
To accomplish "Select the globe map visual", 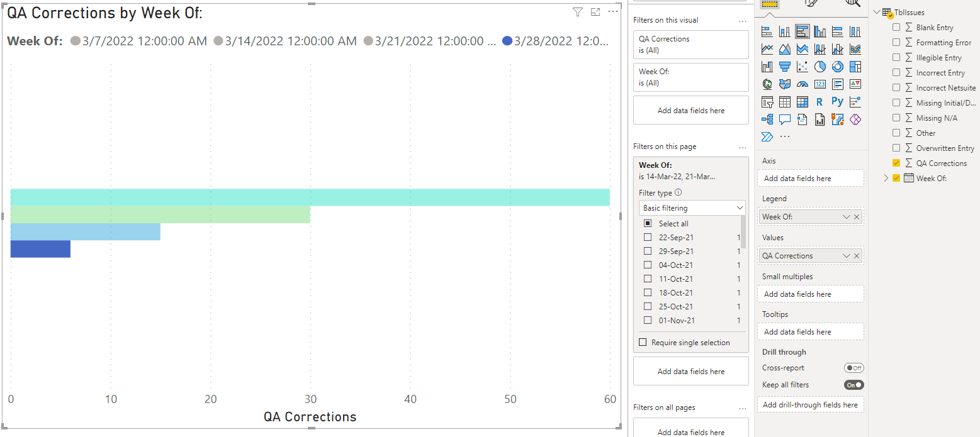I will [767, 84].
